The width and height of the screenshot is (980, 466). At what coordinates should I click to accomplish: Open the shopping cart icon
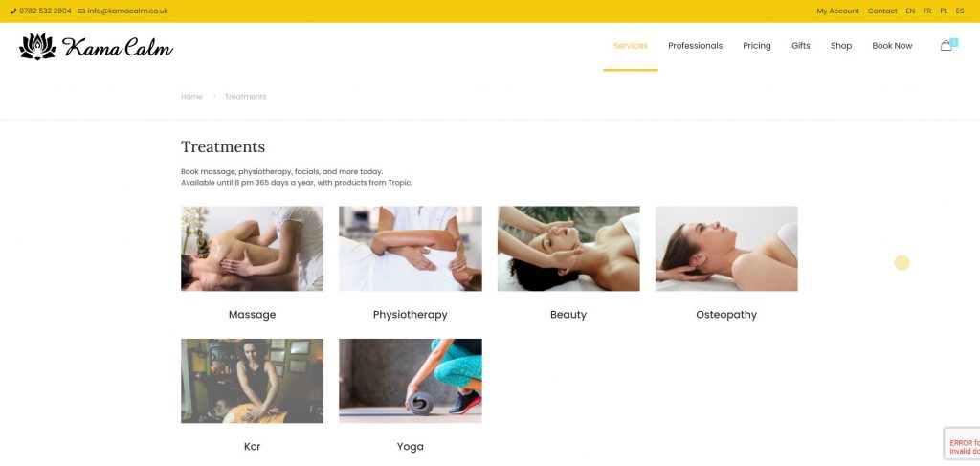[x=947, y=45]
